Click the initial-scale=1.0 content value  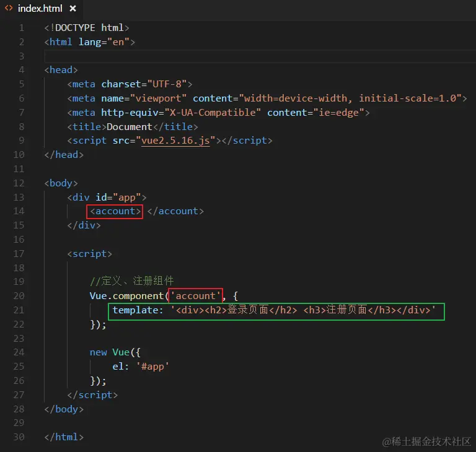408,98
